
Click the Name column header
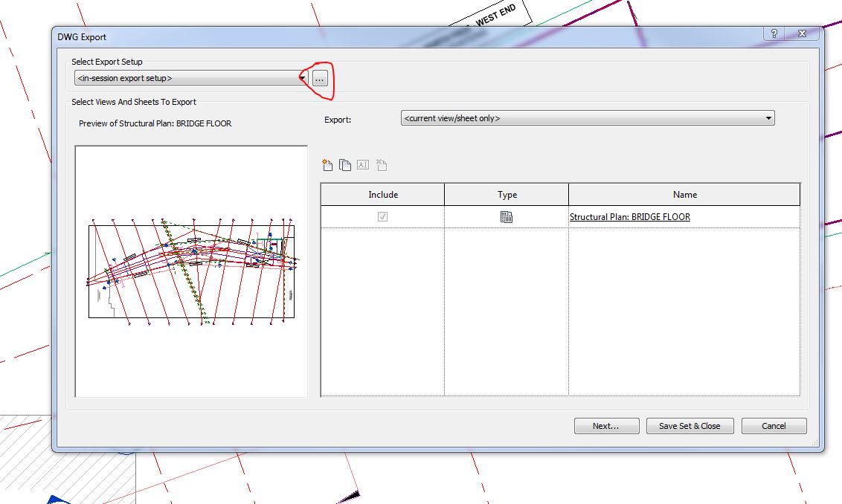tap(684, 194)
